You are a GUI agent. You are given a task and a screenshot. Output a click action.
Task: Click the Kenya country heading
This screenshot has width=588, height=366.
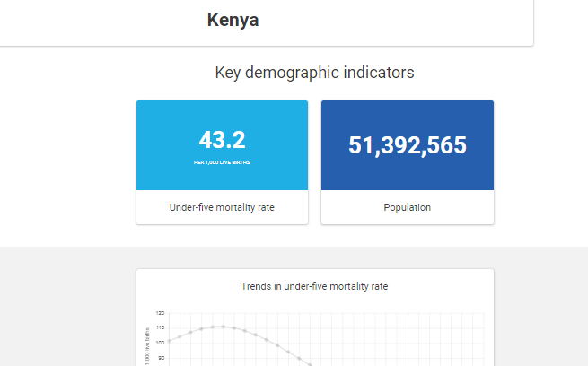[233, 20]
